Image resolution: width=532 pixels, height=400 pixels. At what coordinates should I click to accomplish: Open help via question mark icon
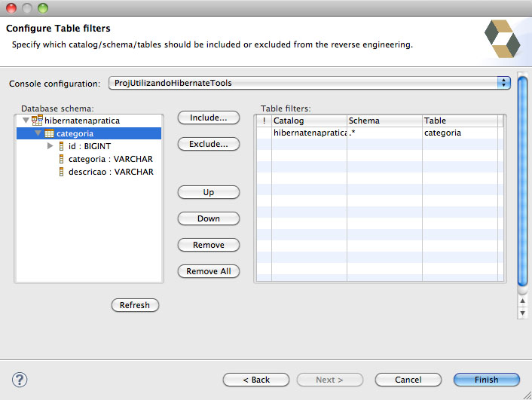pyautogui.click(x=20, y=380)
